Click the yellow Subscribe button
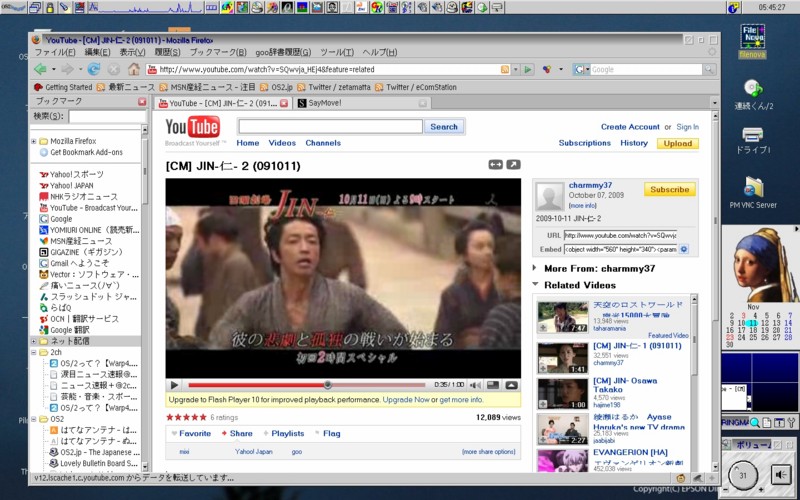The width and height of the screenshot is (800, 500). tap(669, 189)
